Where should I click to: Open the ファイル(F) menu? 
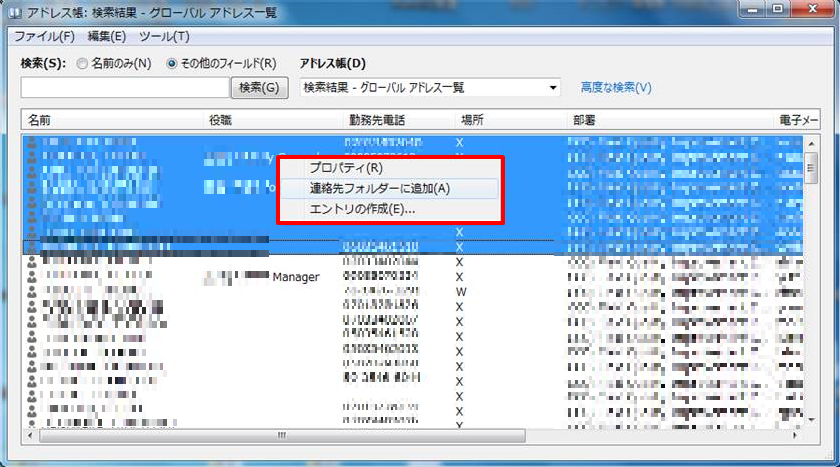pyautogui.click(x=44, y=37)
